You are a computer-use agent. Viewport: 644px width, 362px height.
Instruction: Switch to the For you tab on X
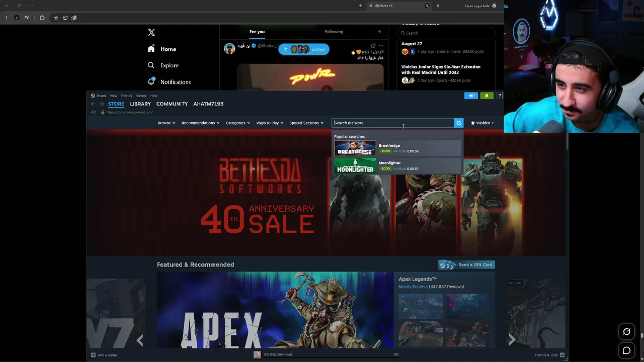click(x=257, y=32)
